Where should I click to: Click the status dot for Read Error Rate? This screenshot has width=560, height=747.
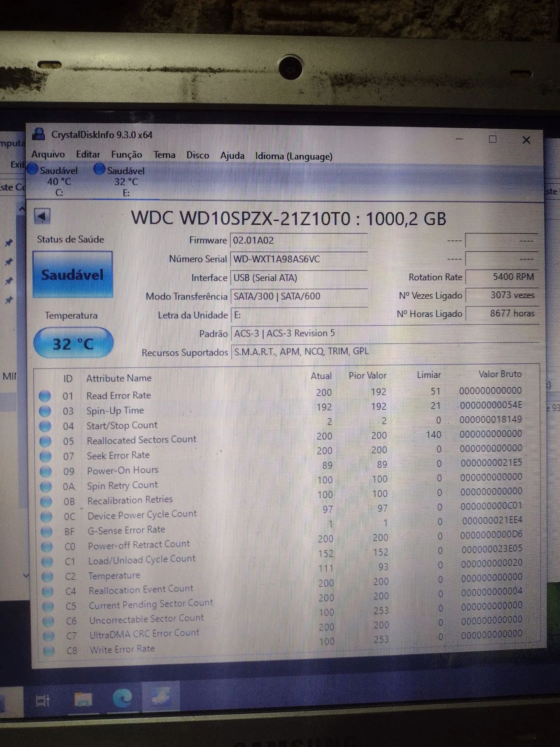coord(45,396)
